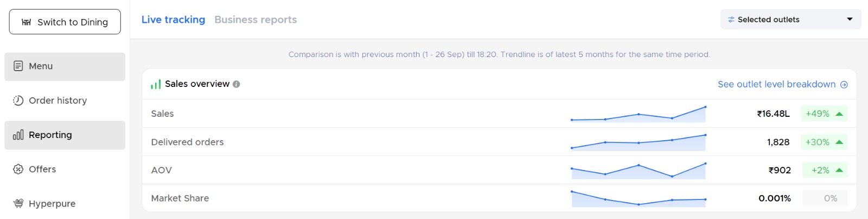Click the Menu icon in sidebar
Viewport: 868px width, 219px height.
(x=18, y=66)
